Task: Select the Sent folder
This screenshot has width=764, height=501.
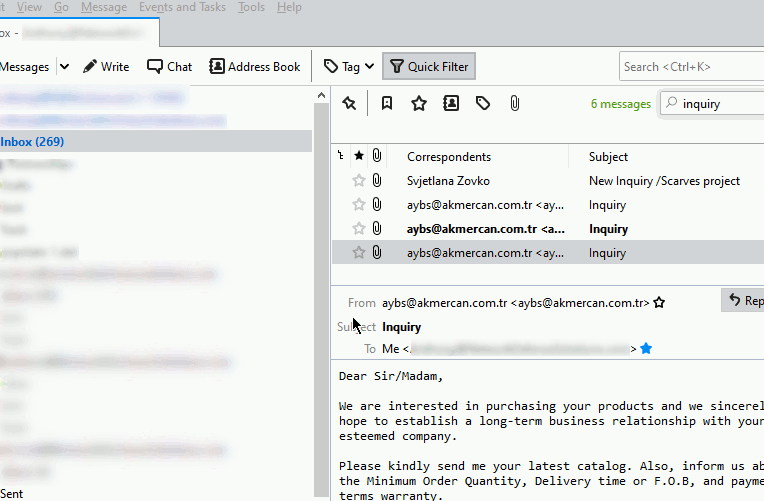Action: (x=12, y=494)
